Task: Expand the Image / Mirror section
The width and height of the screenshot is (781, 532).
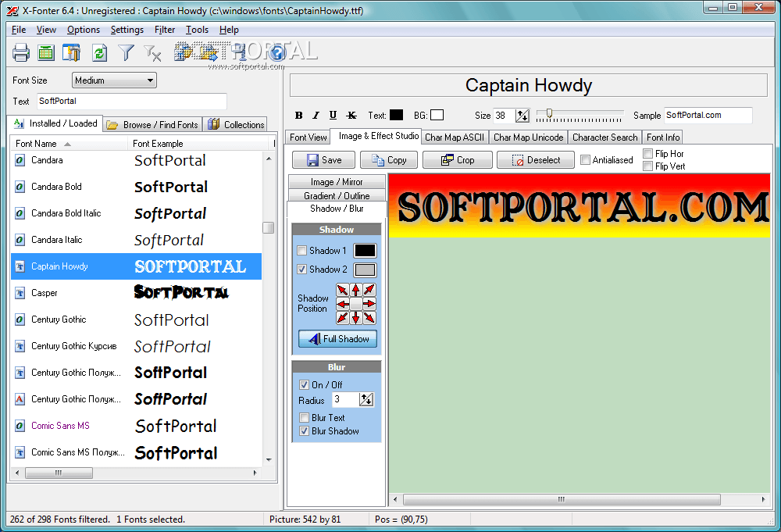Action: [x=337, y=182]
